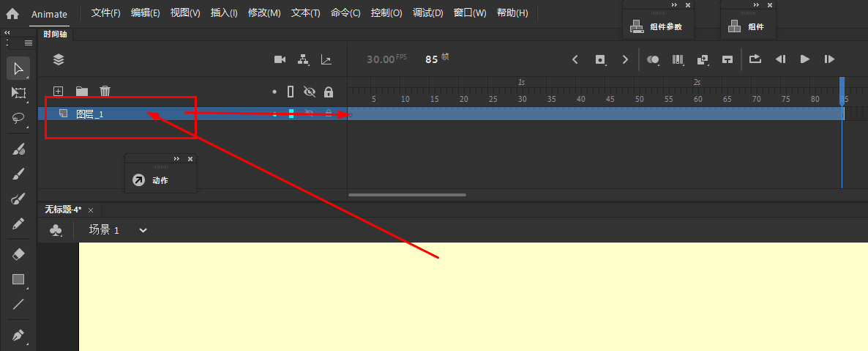Select the 无标题-4* document tab
The height and width of the screenshot is (351, 868).
tap(63, 210)
